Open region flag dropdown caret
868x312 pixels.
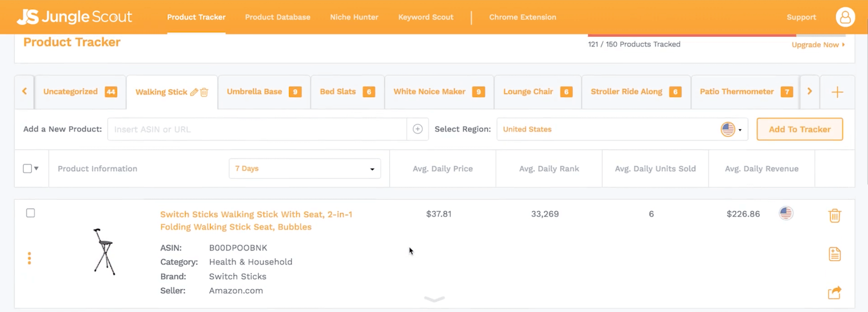[740, 130]
